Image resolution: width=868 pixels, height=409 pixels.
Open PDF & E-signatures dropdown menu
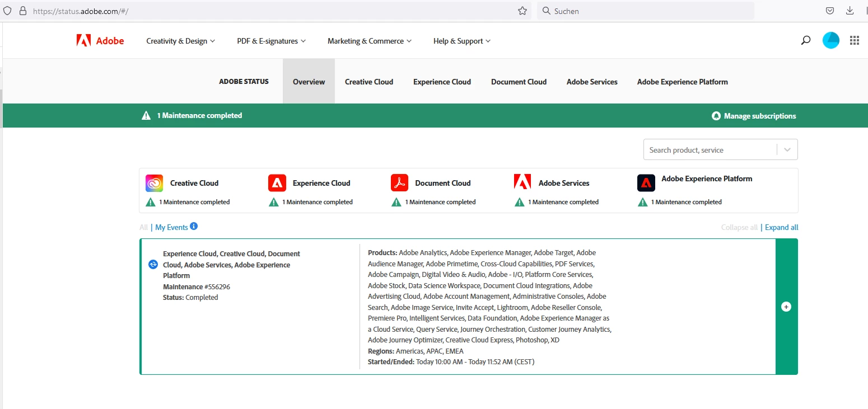(272, 41)
